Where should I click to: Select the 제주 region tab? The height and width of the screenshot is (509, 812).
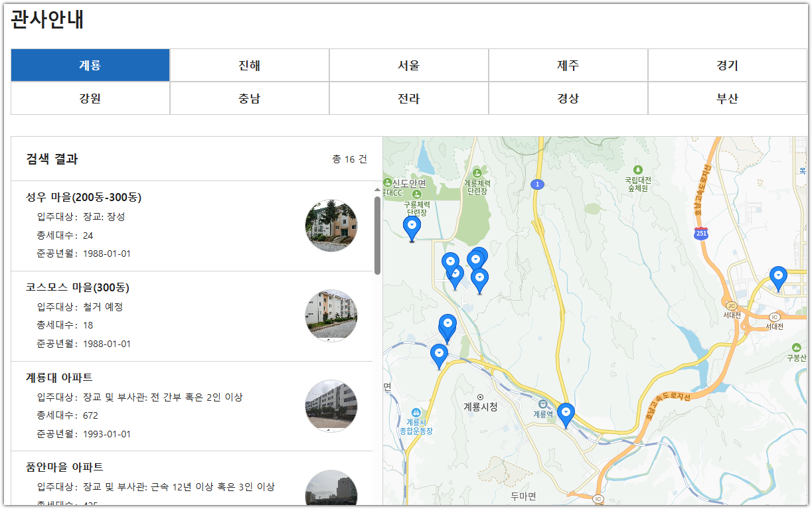(x=568, y=65)
